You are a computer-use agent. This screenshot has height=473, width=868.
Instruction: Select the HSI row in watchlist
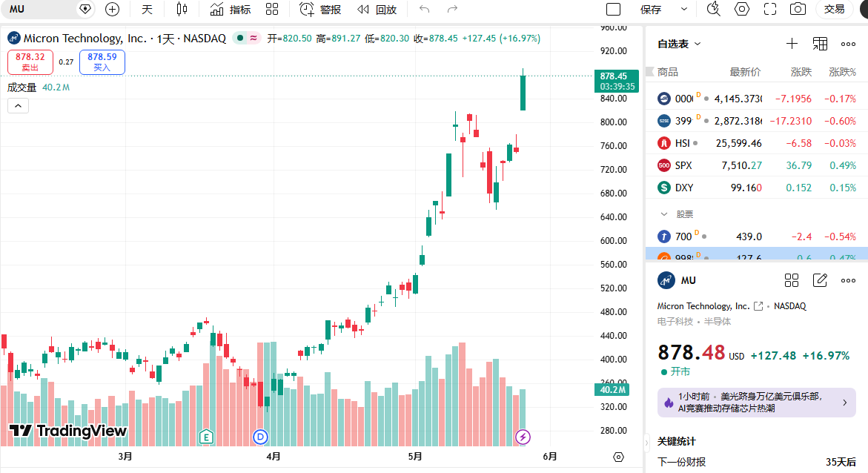(x=756, y=143)
